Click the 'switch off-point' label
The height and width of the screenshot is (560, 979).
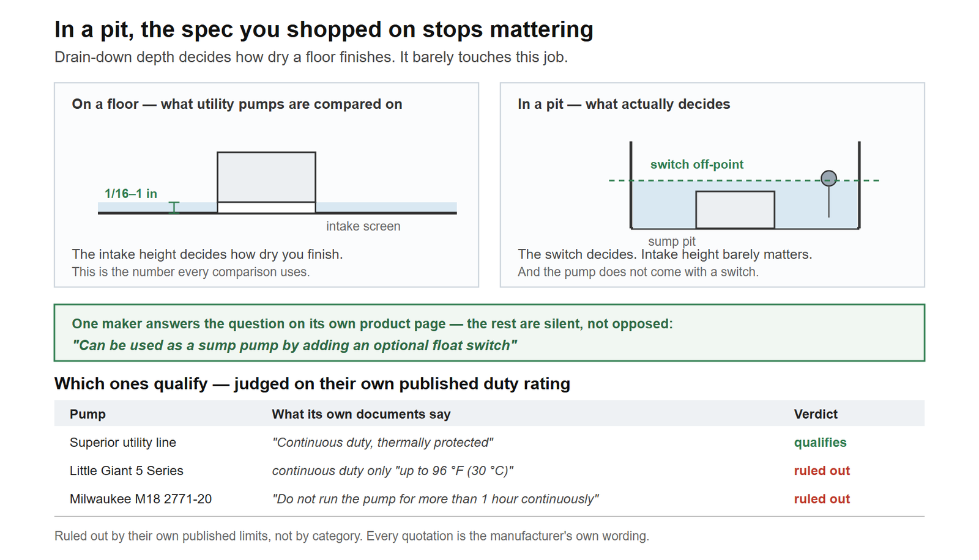pyautogui.click(x=697, y=164)
